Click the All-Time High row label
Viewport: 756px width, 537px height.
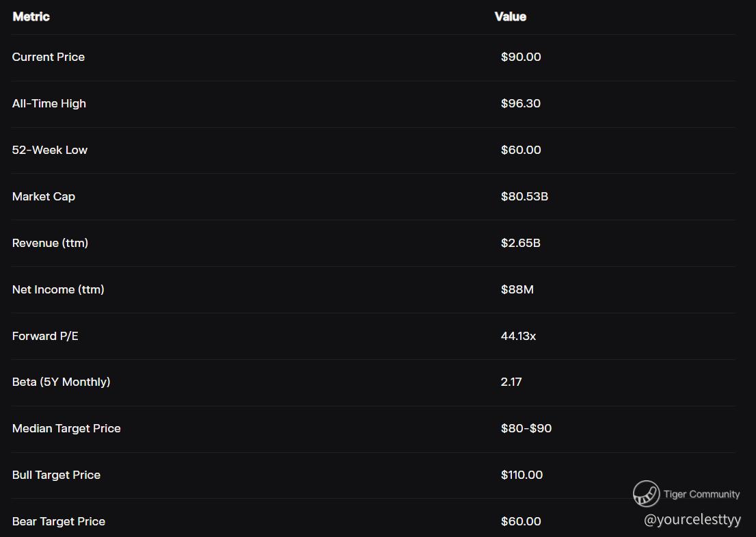[49, 104]
